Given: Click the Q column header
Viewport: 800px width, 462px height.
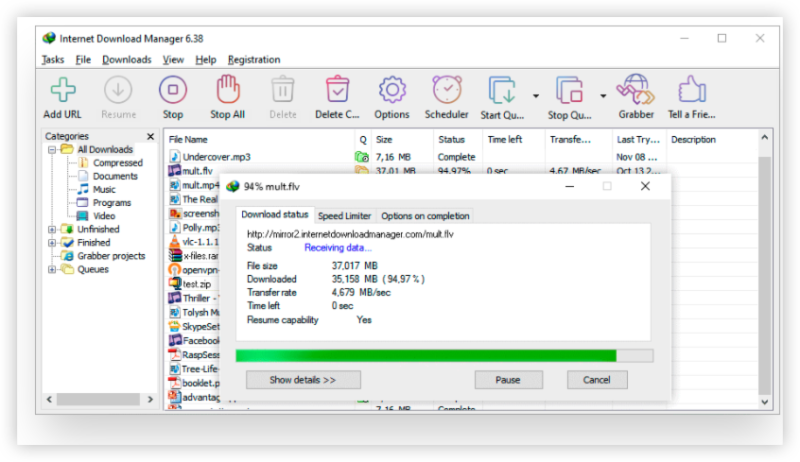Looking at the screenshot, I should coord(363,140).
